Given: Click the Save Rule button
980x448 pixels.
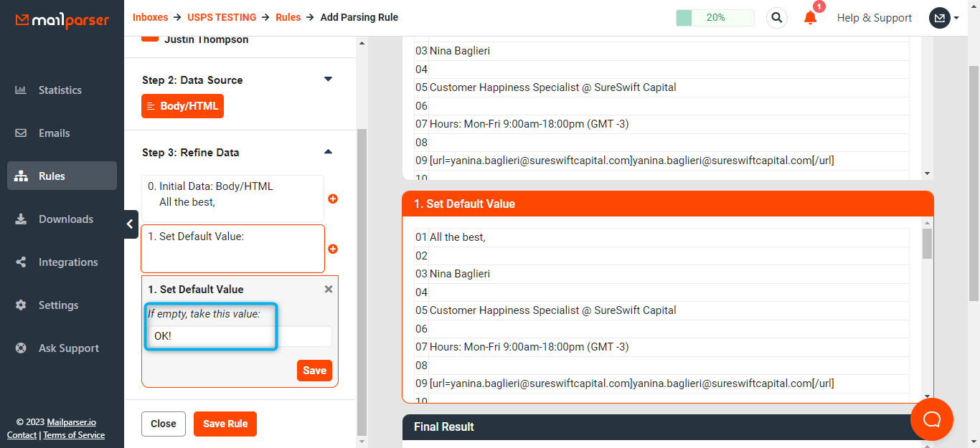Looking at the screenshot, I should (225, 424).
